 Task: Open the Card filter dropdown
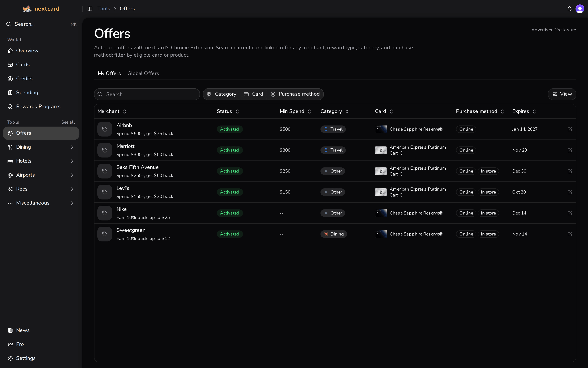tap(253, 94)
